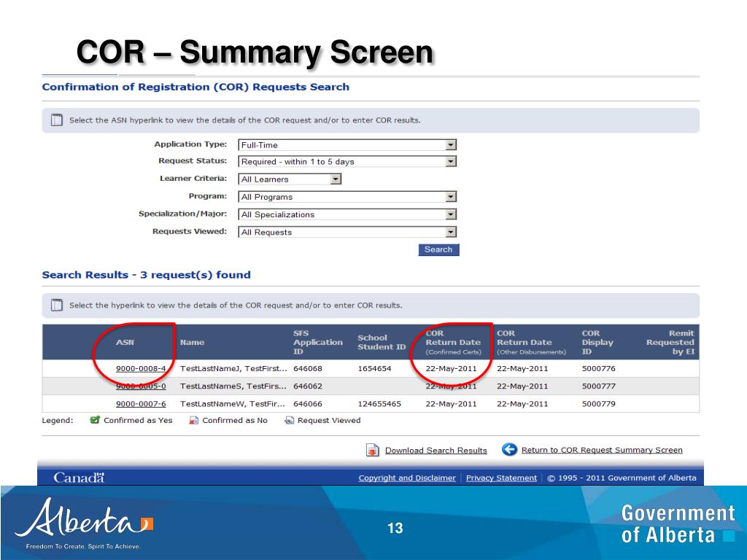The height and width of the screenshot is (560, 747).
Task: Click the name TestLastNameW, TestFir...
Action: point(233,404)
